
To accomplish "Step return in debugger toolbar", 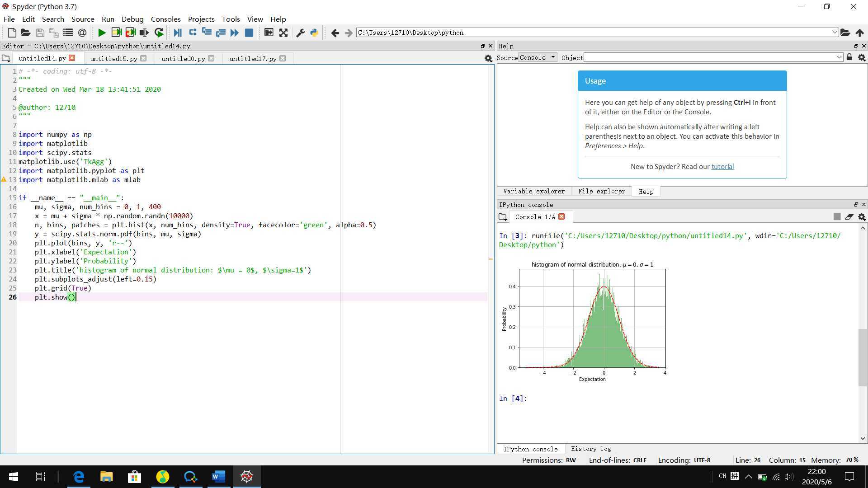I will 221,33.
